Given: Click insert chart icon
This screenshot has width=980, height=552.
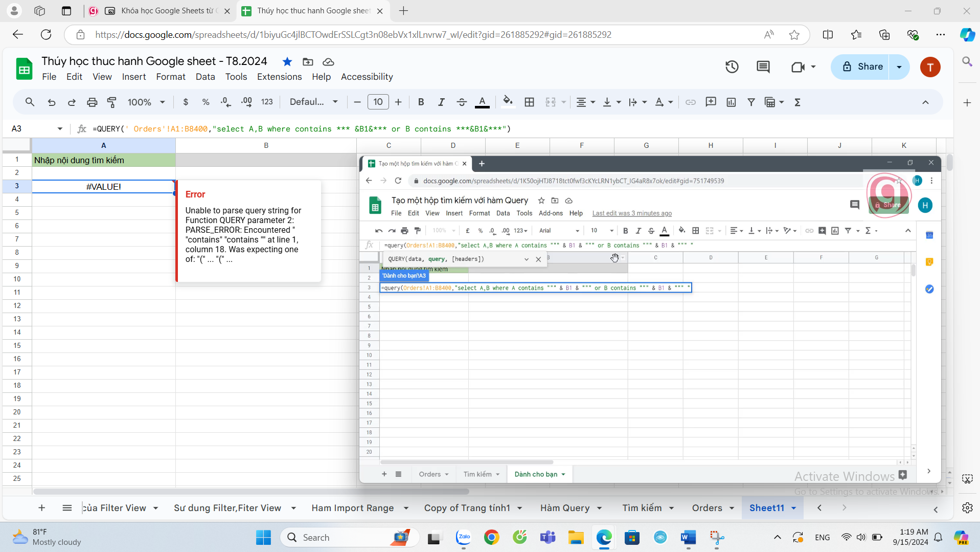Looking at the screenshot, I should 731,102.
